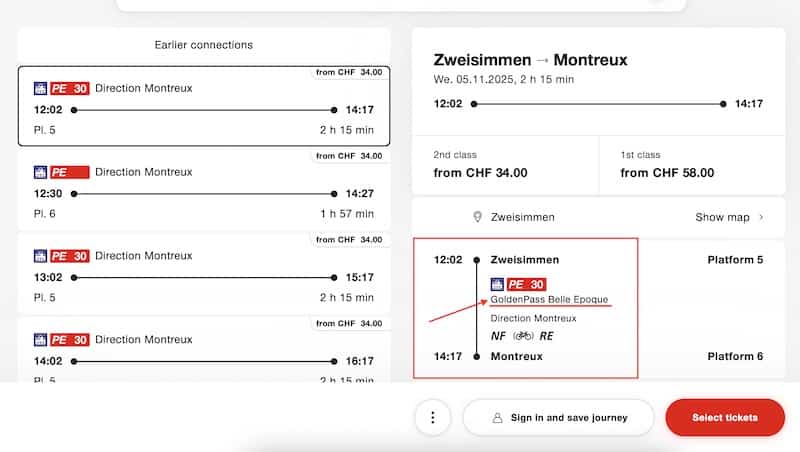Select the 2nd class from CHF 34.00 option

[x=505, y=165]
